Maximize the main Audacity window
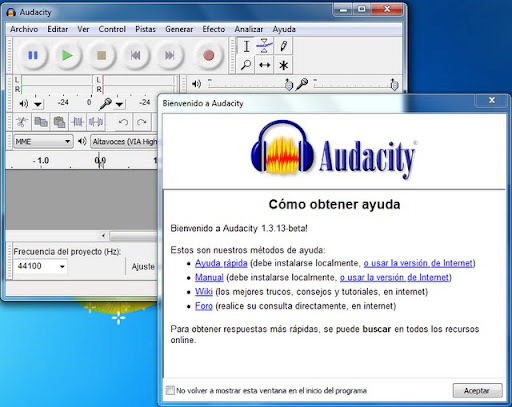Viewport: 512px width, 407px height. pyautogui.click(x=361, y=9)
